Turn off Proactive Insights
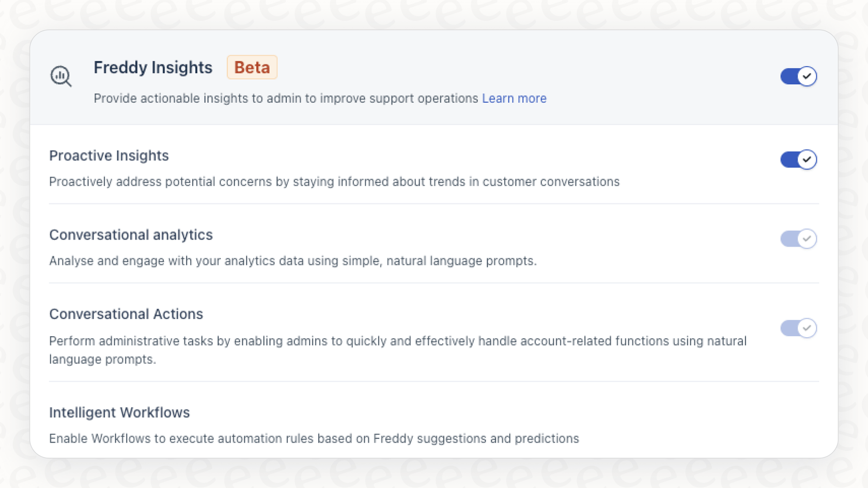The width and height of the screenshot is (868, 488). [798, 160]
